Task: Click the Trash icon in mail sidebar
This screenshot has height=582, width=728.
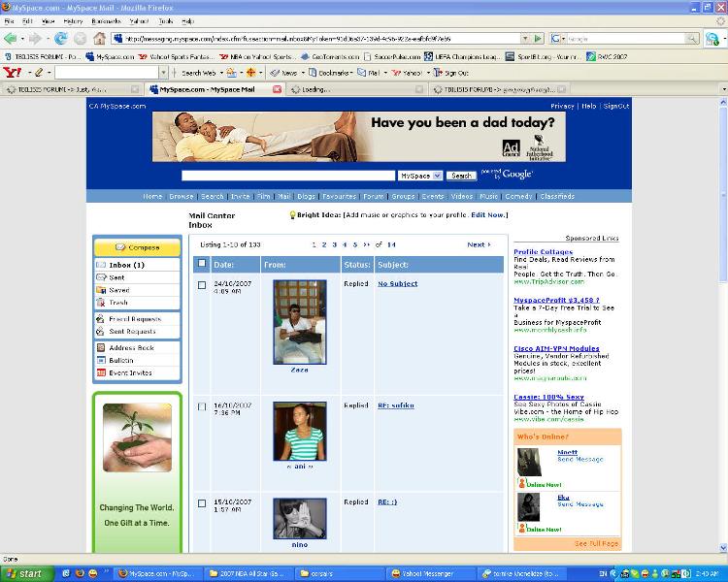Action: pyautogui.click(x=101, y=302)
